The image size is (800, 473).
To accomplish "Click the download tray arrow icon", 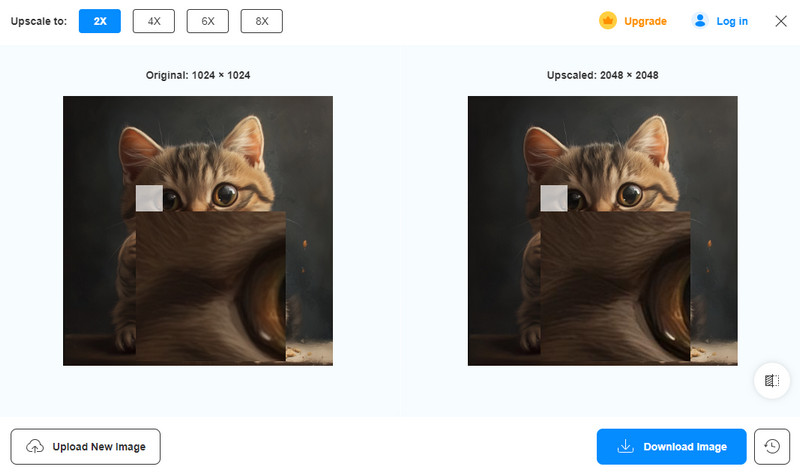I will pyautogui.click(x=626, y=447).
